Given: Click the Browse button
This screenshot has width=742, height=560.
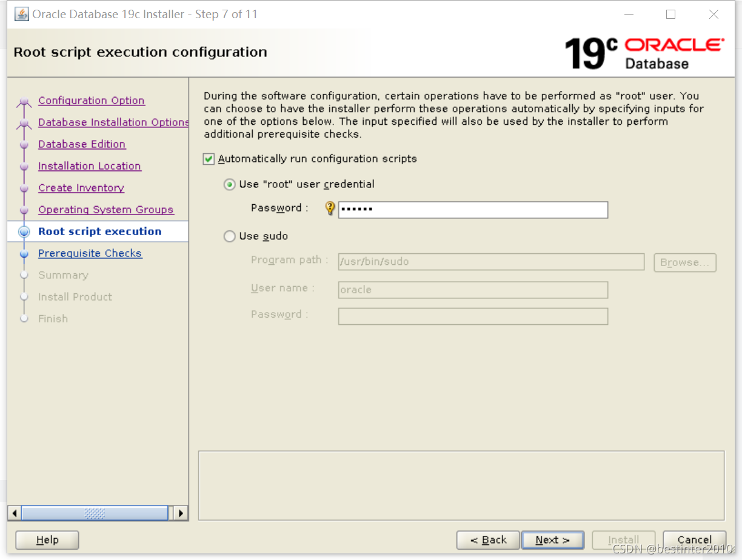Looking at the screenshot, I should 685,262.
